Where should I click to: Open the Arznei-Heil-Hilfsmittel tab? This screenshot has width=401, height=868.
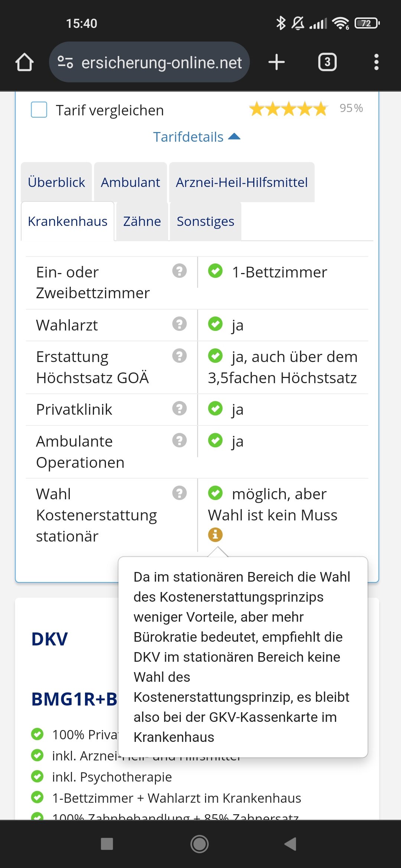tap(242, 183)
